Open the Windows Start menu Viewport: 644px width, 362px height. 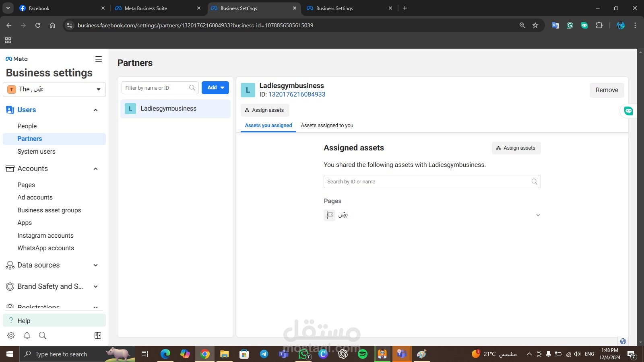tap(10, 354)
